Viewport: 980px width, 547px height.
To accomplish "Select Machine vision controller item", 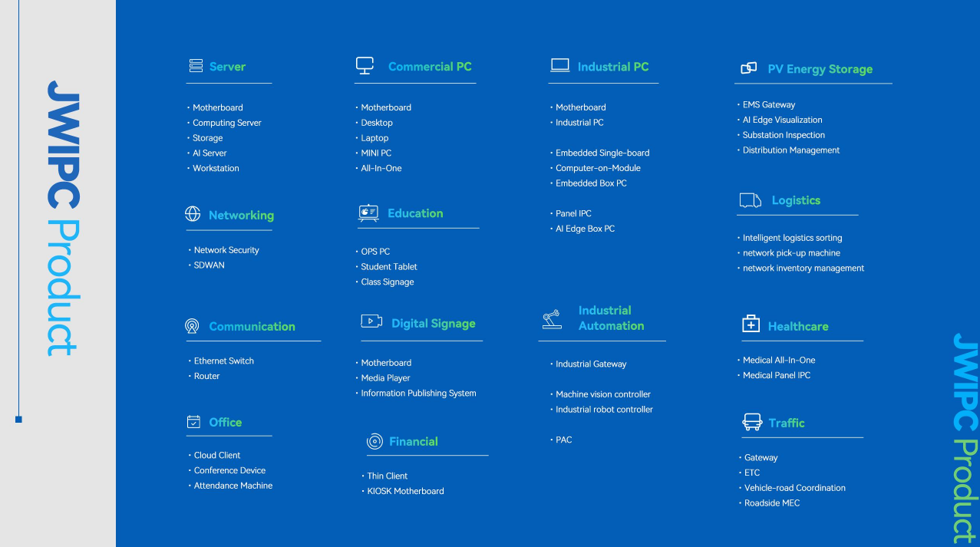I will pos(603,394).
